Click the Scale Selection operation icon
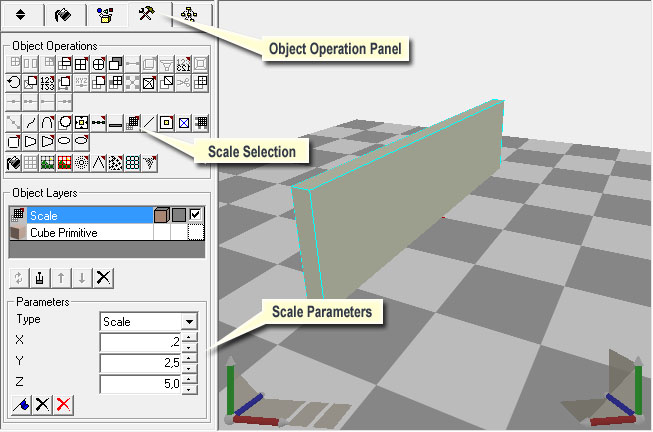The image size is (653, 432). tap(133, 122)
